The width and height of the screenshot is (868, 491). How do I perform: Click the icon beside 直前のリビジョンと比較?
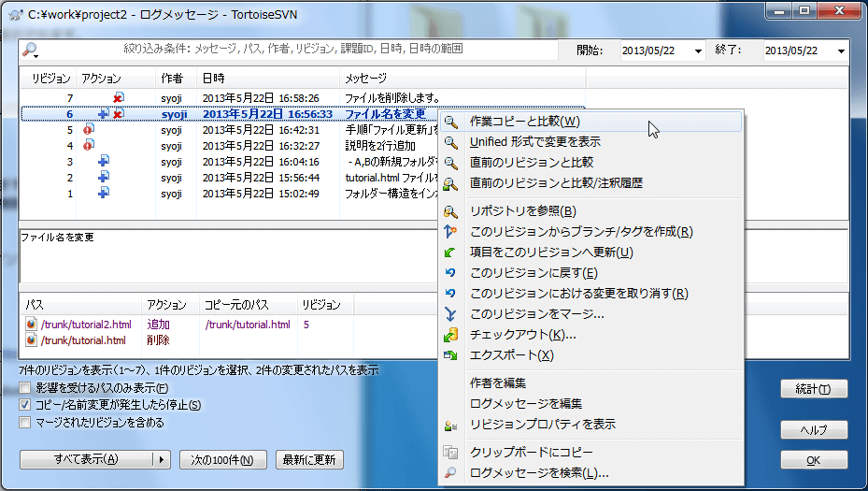tap(451, 163)
